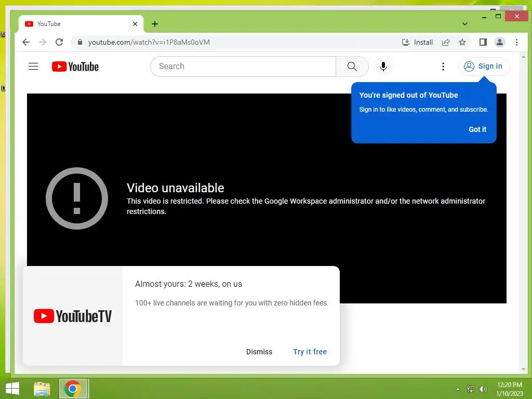
Task: Search with your voice microphone icon
Action: tap(383, 66)
